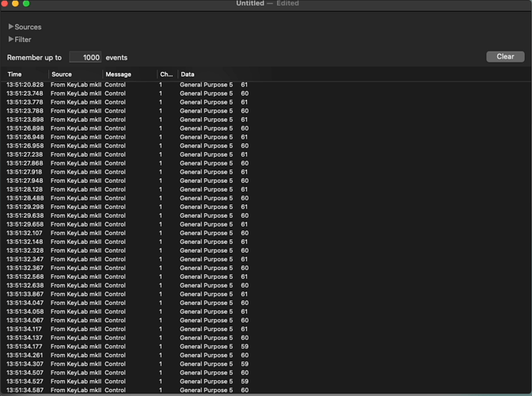Click the Clear button

[x=505, y=57]
